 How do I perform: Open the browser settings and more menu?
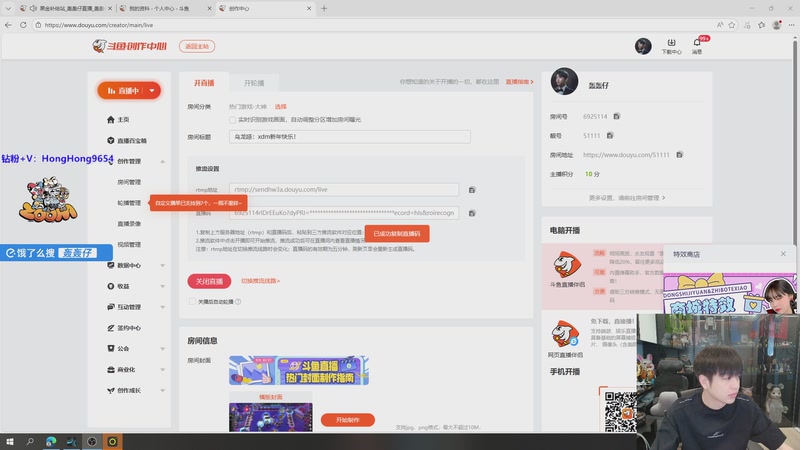[x=791, y=24]
